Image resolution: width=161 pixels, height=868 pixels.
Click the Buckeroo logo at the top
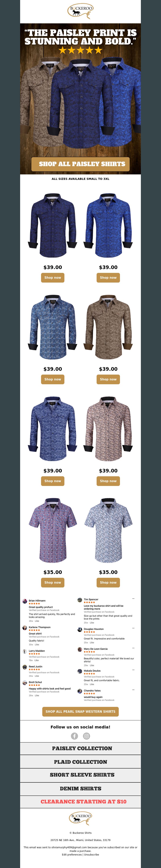(80, 12)
